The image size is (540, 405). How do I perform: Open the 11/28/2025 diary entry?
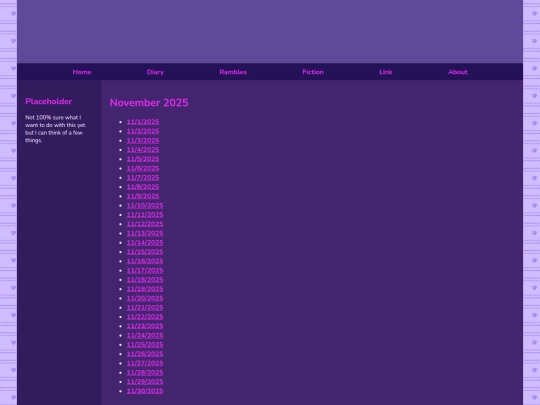tap(145, 373)
